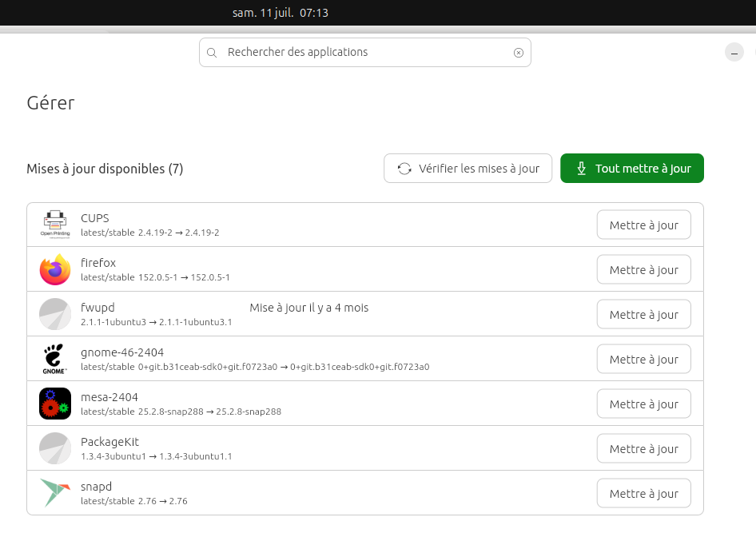Click the PackageKit placeholder icon
The image size is (756, 533).
point(55,448)
